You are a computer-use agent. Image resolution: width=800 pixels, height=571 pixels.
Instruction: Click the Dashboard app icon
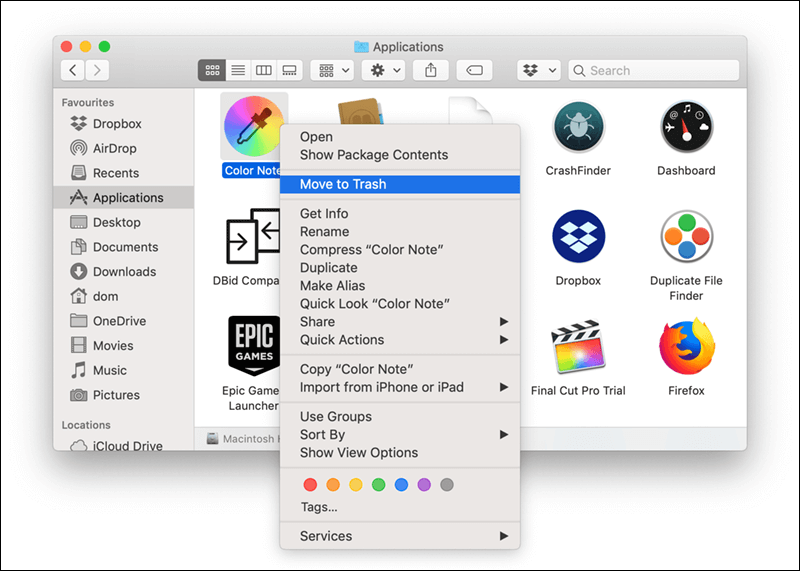(x=686, y=127)
